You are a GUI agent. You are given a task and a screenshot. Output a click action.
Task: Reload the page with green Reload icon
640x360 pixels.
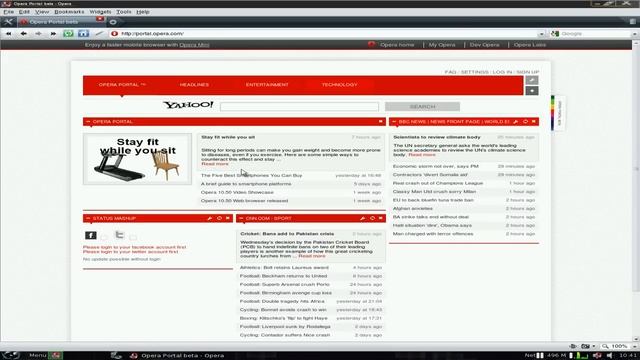click(x=68, y=33)
